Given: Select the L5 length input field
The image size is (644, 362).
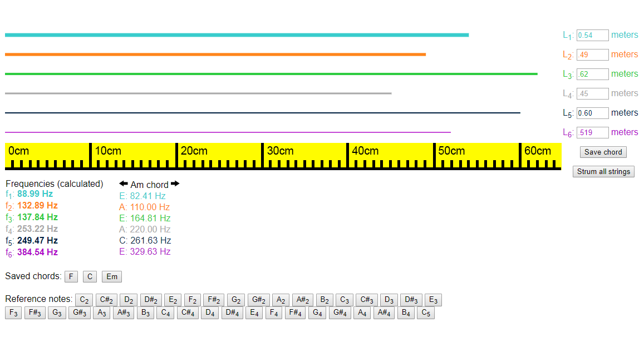Looking at the screenshot, I should [592, 113].
